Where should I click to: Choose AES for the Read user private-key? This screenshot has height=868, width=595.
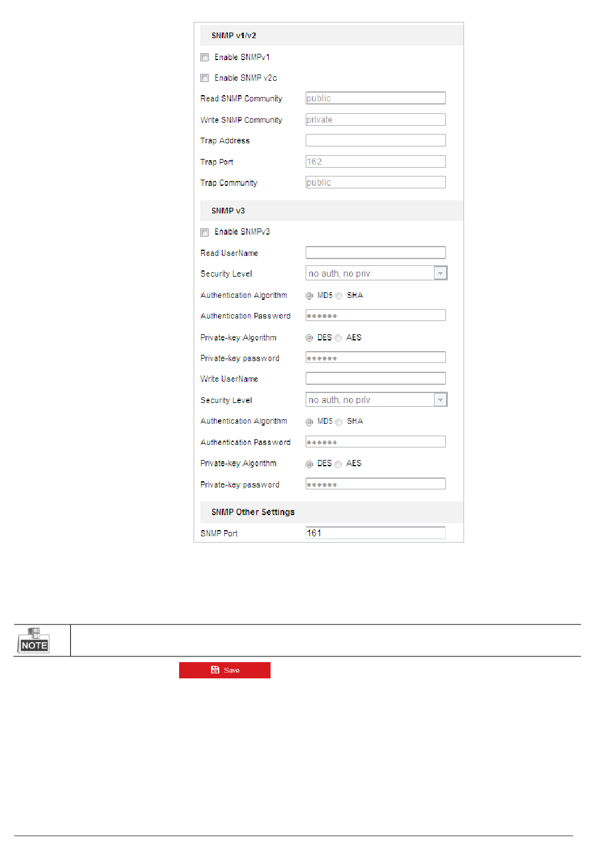click(338, 338)
